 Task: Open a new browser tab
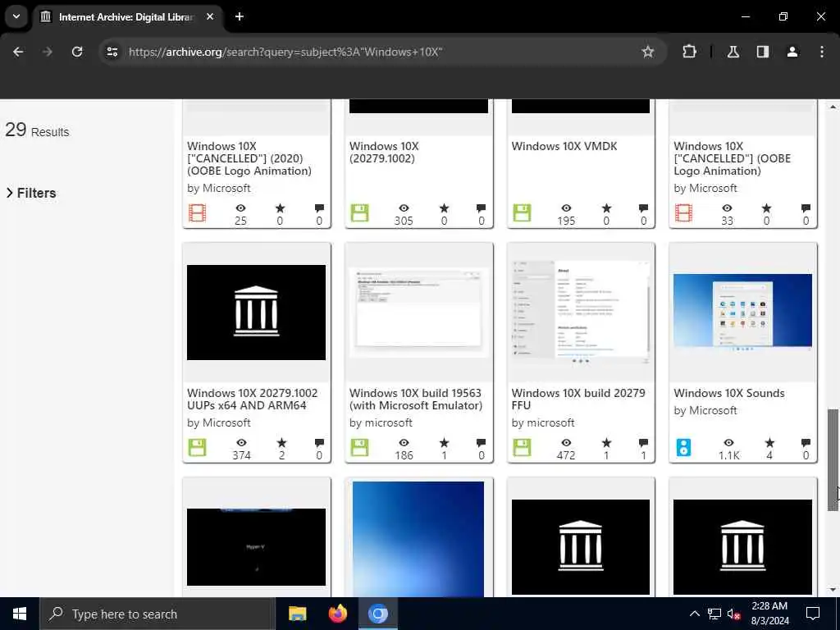pos(240,16)
